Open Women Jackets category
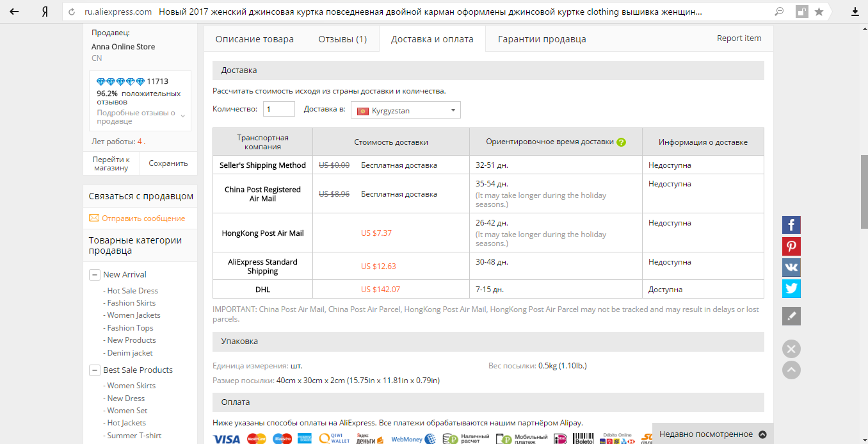 pos(134,315)
